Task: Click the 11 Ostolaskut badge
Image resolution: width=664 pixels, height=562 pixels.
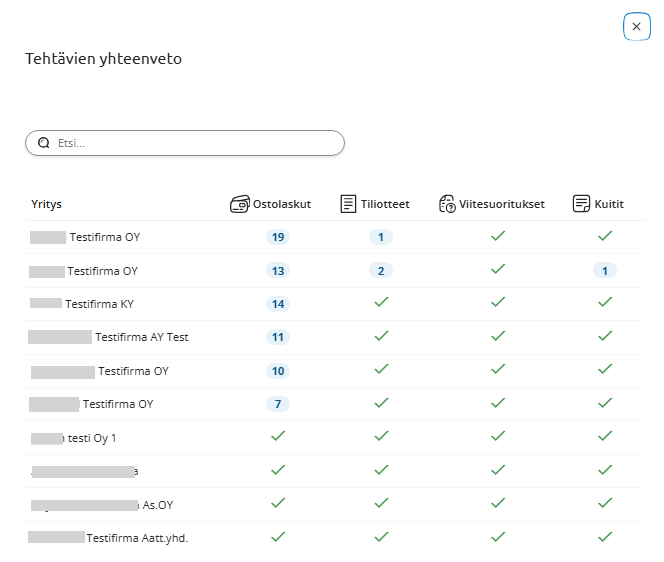Action: [x=278, y=337]
